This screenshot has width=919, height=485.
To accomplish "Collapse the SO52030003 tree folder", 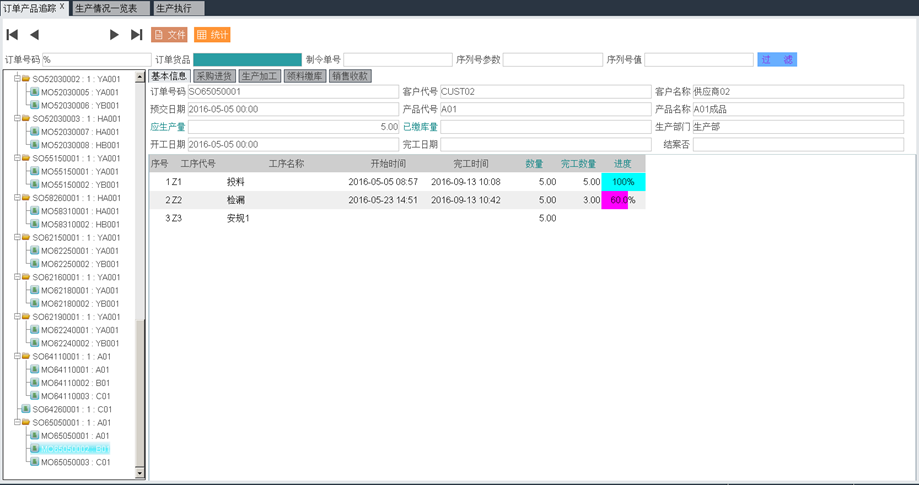I will (x=17, y=118).
